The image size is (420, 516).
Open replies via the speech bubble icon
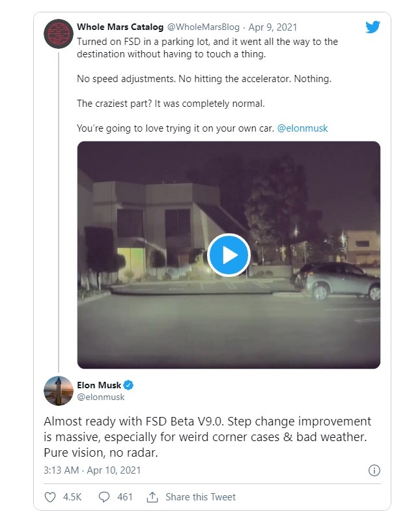(104, 497)
